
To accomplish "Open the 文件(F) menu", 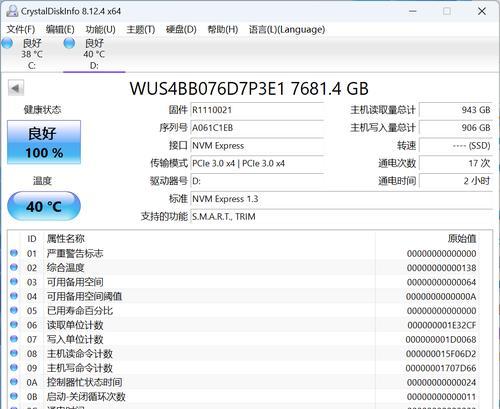I will [x=21, y=29].
